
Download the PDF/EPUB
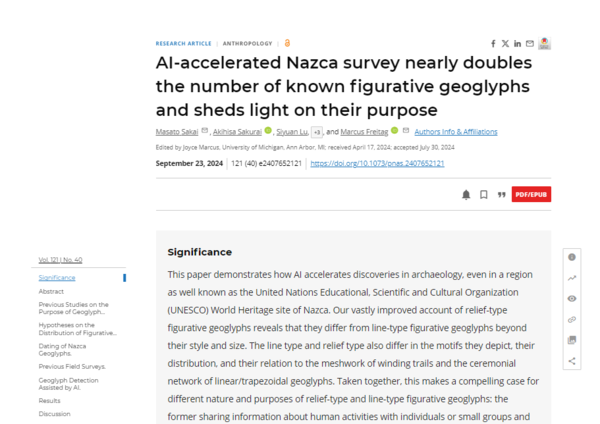coord(531,195)
